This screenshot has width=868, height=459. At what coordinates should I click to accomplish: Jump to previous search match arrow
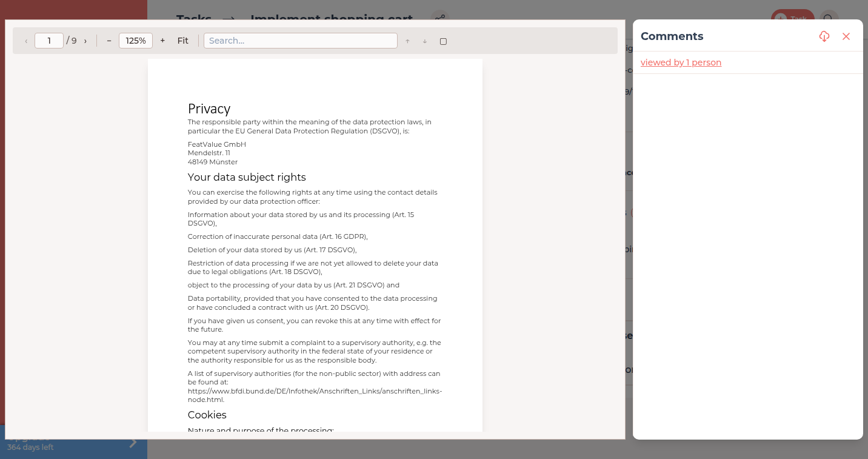[x=407, y=41]
